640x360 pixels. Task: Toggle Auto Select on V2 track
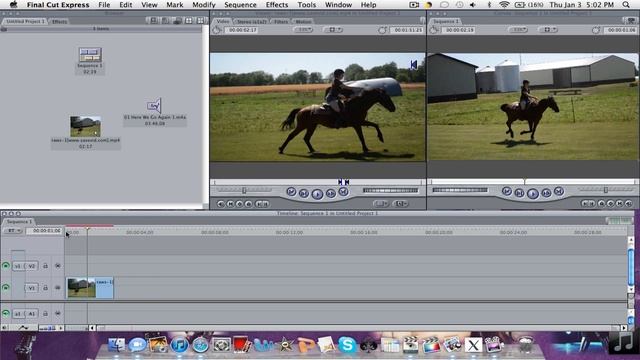click(58, 266)
